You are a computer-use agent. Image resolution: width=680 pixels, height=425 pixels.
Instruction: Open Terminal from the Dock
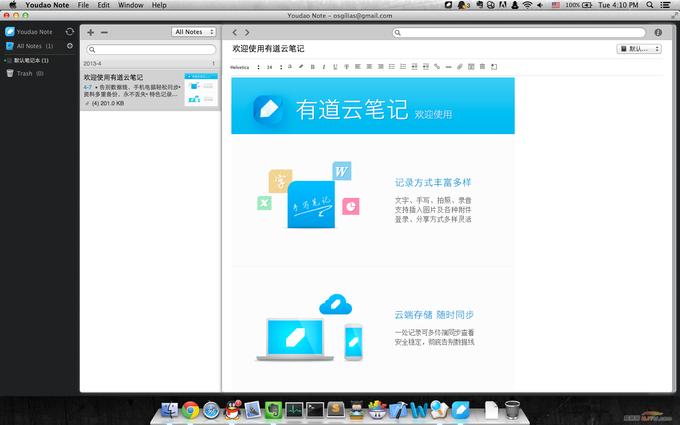click(x=315, y=410)
